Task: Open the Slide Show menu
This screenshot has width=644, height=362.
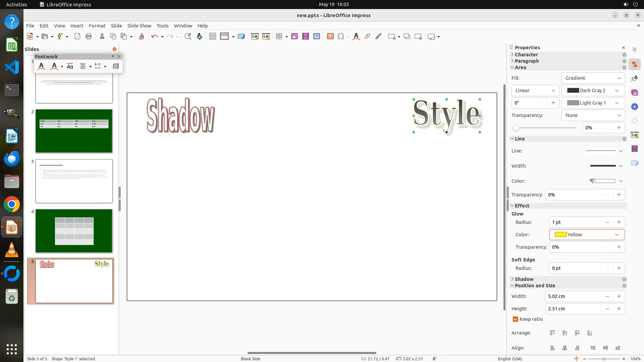Action: click(139, 26)
